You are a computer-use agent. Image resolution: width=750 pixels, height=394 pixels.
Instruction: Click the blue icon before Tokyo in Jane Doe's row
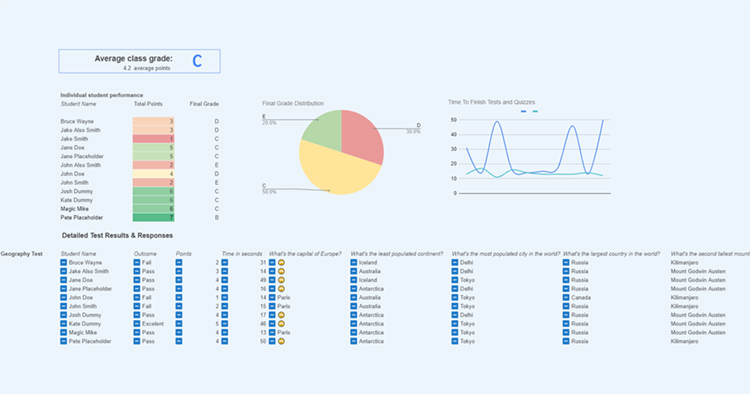(455, 280)
